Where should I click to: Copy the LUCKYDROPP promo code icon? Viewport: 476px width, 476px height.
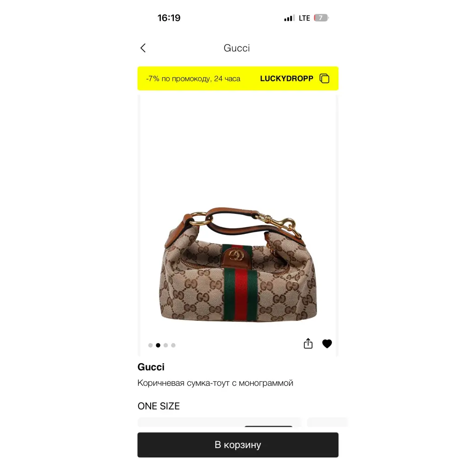pos(324,78)
